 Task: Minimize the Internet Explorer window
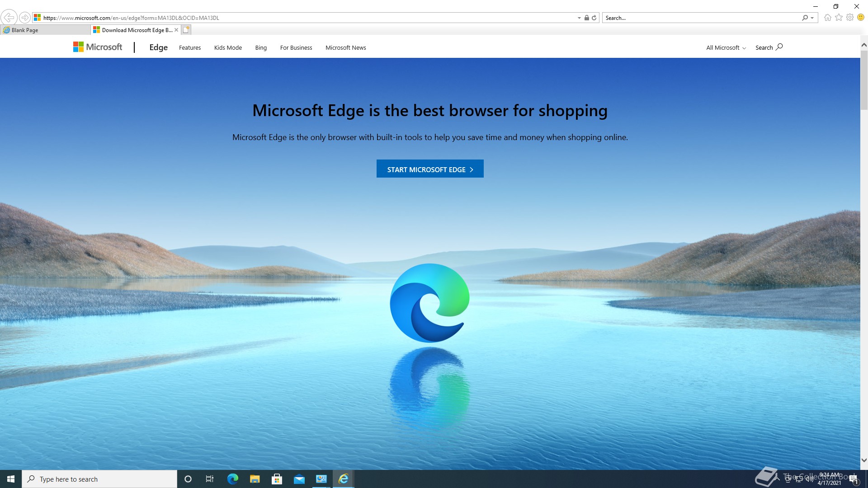pos(816,6)
